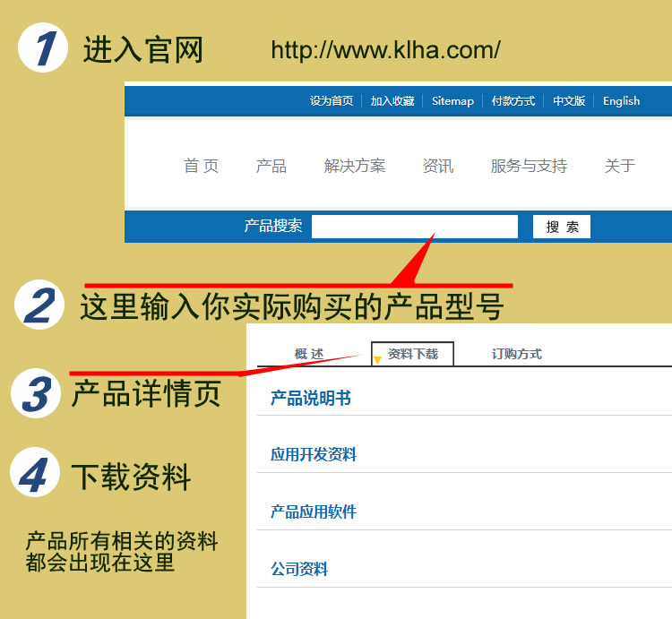Switch to the 概述 tab
The image size is (672, 619).
point(309,354)
